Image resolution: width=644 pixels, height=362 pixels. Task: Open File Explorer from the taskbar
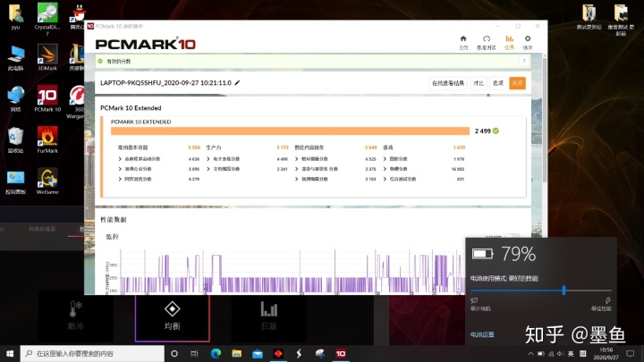[236, 353]
